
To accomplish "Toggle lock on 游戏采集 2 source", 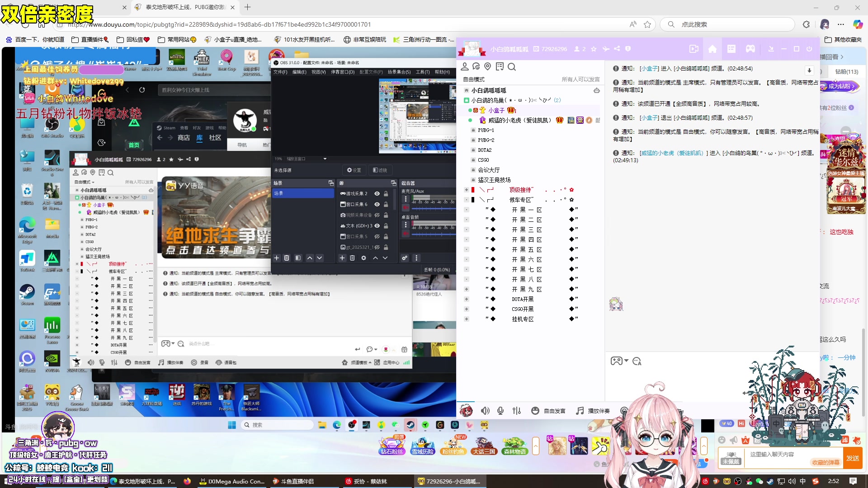I will (x=386, y=193).
